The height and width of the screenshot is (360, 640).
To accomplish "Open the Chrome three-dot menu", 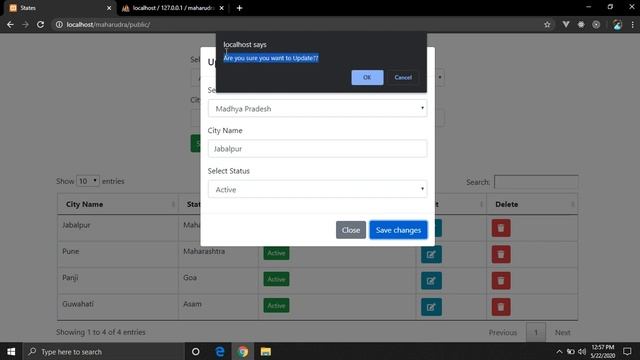I will pos(632,24).
